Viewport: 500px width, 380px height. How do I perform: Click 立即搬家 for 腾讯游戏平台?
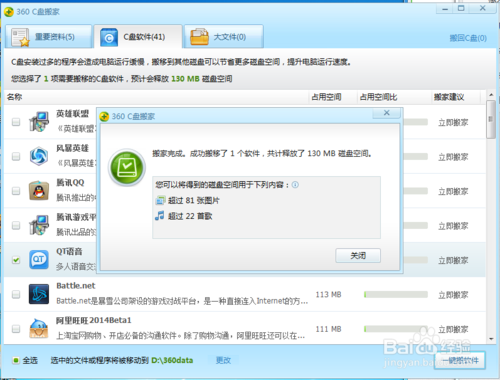pos(453,226)
